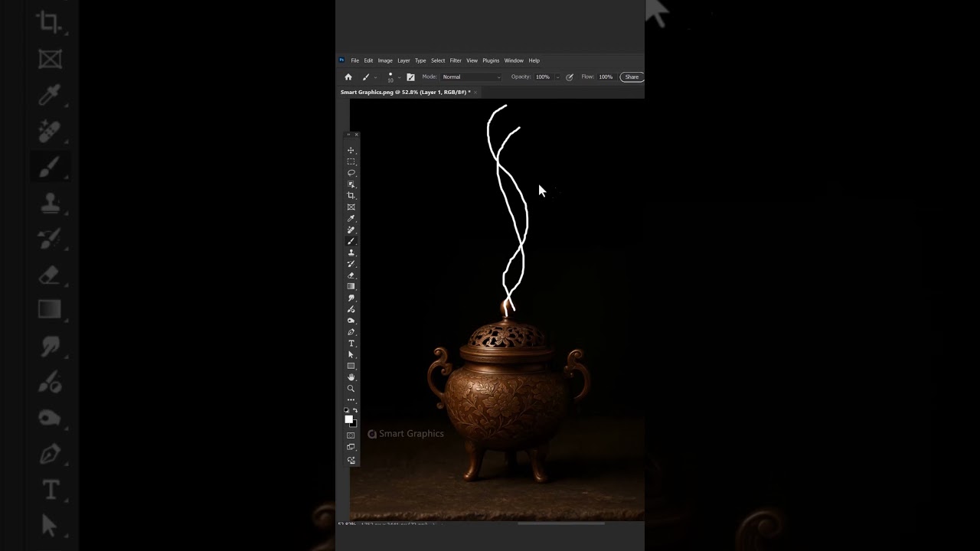This screenshot has width=980, height=551.
Task: Toggle the Brush Settings panel
Action: 410,77
